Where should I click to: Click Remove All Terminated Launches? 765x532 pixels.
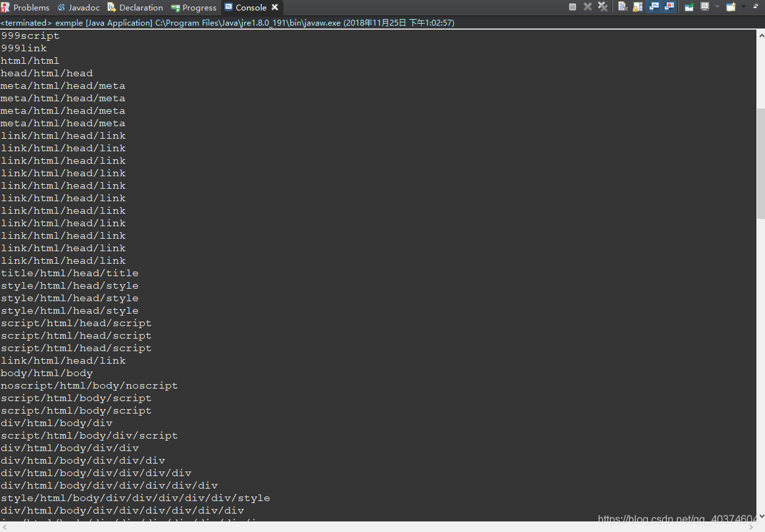[603, 7]
